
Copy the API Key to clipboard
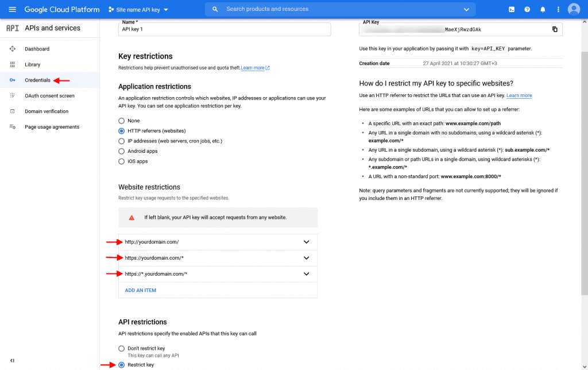pyautogui.click(x=555, y=29)
